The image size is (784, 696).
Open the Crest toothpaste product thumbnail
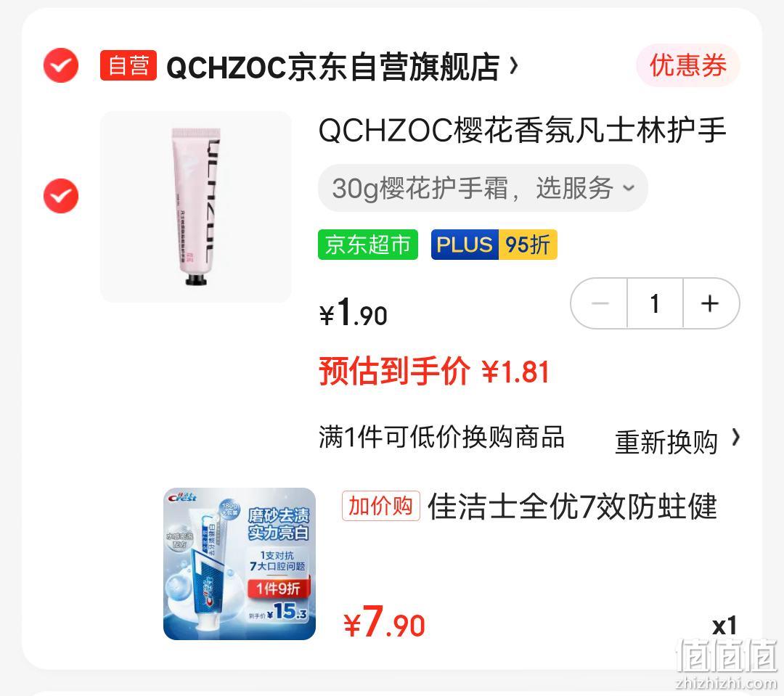click(240, 563)
